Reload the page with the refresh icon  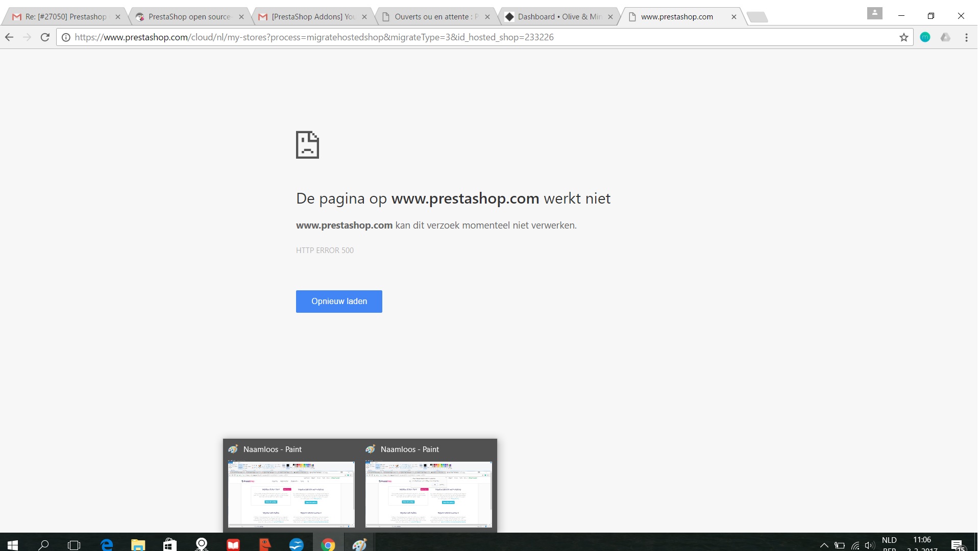point(45,37)
